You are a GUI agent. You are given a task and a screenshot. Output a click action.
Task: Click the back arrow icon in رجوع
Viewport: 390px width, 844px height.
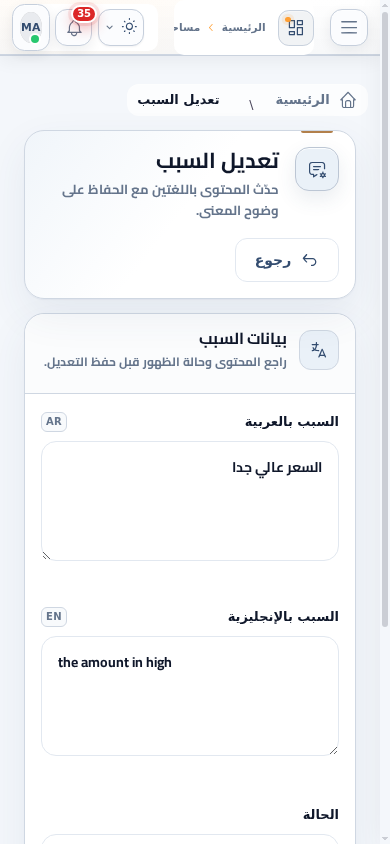[x=309, y=261]
